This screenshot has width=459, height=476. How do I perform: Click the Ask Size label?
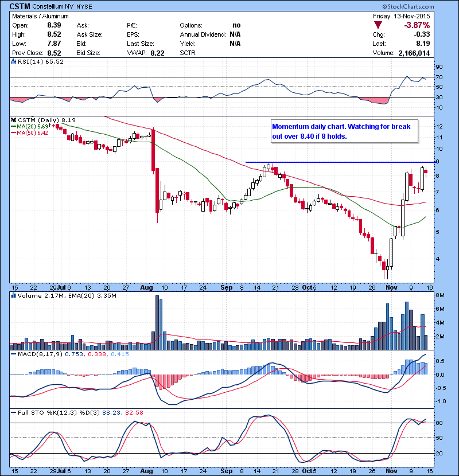coord(90,34)
